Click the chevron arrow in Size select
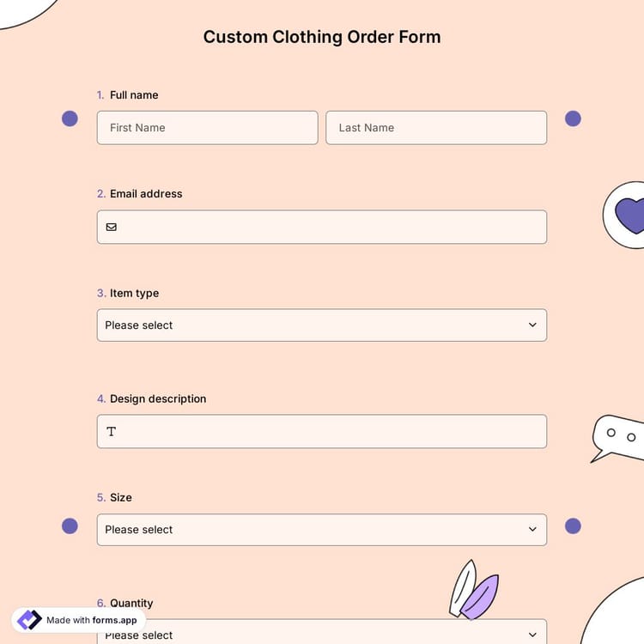This screenshot has width=644, height=644. (x=532, y=530)
